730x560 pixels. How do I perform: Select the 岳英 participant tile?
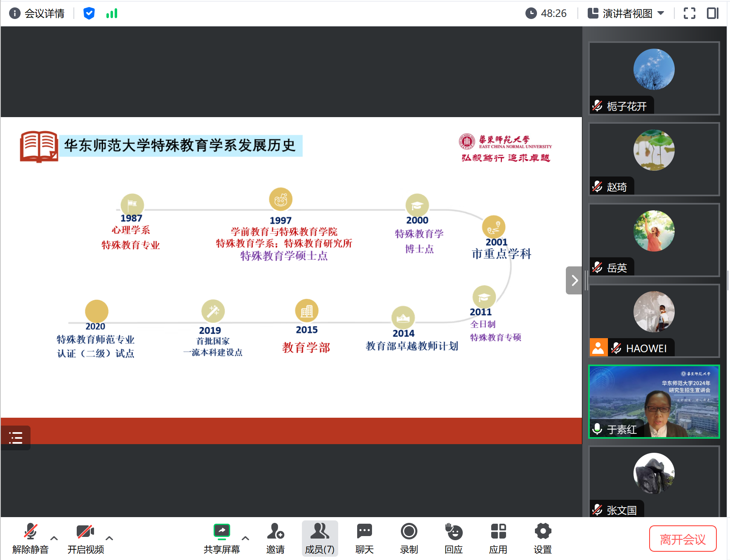654,240
